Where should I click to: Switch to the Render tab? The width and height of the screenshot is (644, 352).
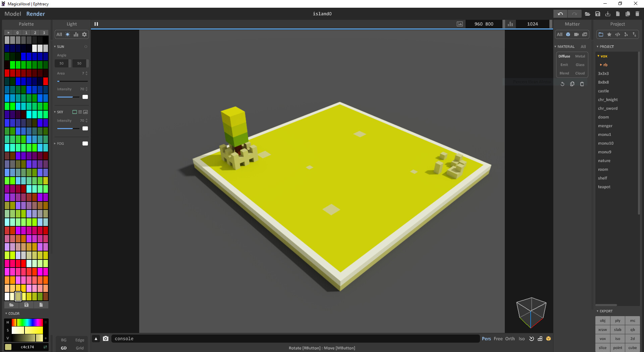[36, 14]
